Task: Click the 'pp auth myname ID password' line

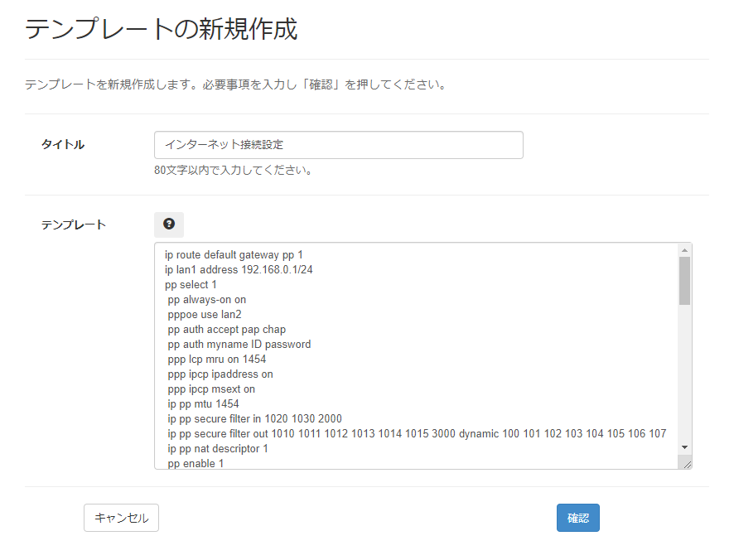Action: pyautogui.click(x=239, y=345)
